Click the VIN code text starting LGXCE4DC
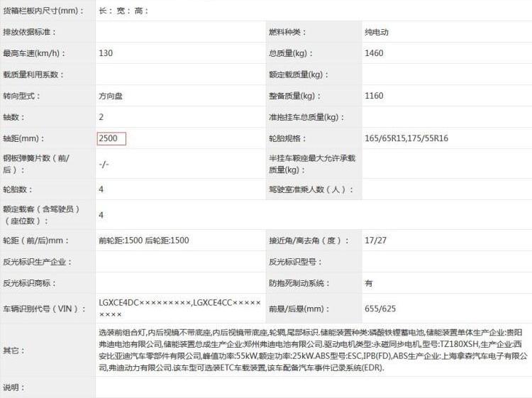532x398 pixels. click(179, 309)
